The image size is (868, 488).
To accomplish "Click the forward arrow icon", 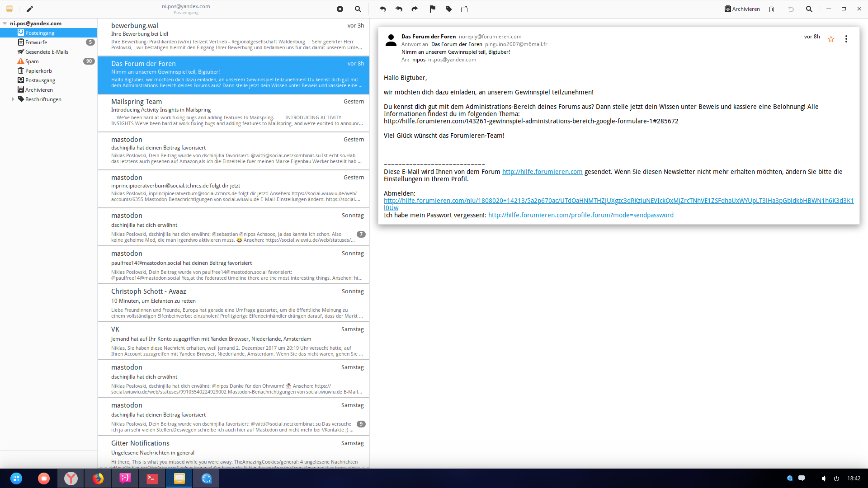I will pyautogui.click(x=415, y=9).
